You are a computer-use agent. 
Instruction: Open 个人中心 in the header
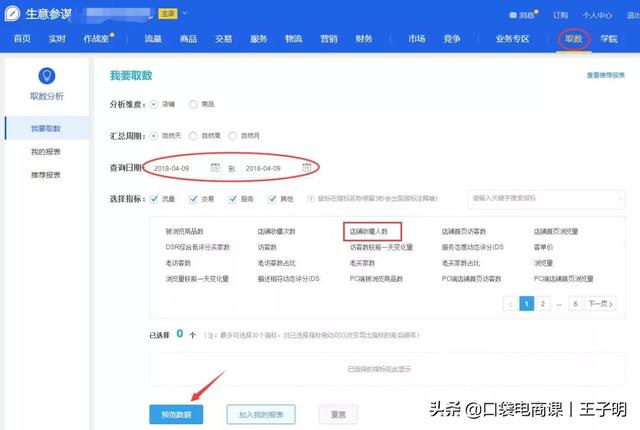pos(597,16)
